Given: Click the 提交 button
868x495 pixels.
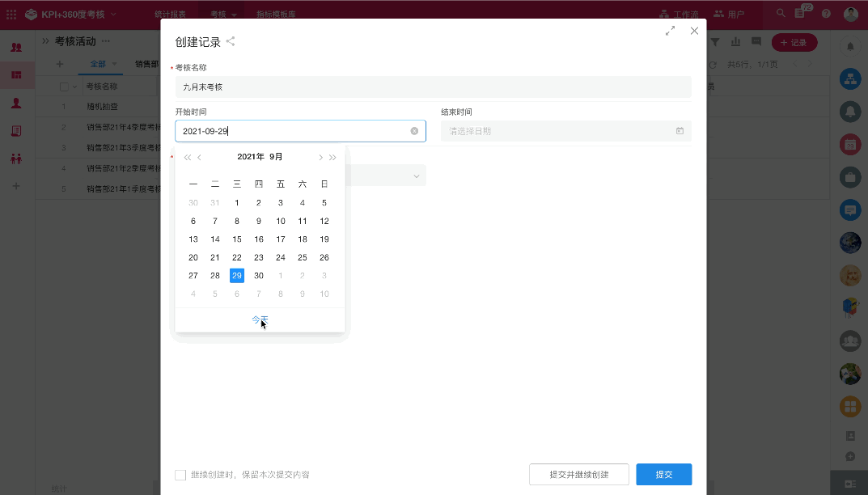Looking at the screenshot, I should tap(663, 475).
